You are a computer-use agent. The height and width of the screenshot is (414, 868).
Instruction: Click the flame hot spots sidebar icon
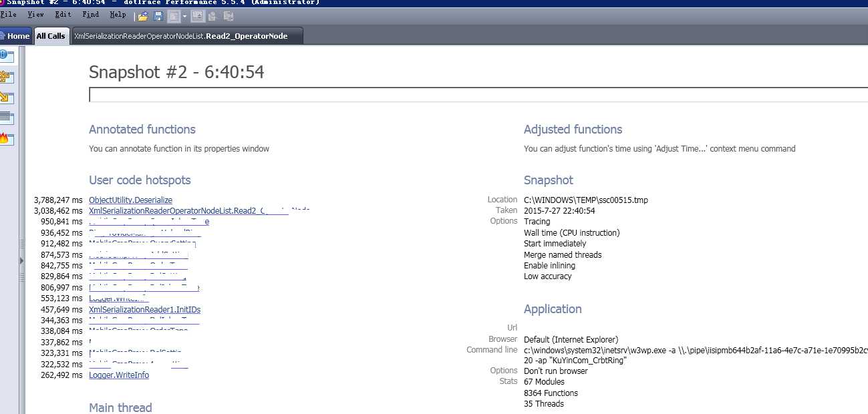click(x=6, y=139)
